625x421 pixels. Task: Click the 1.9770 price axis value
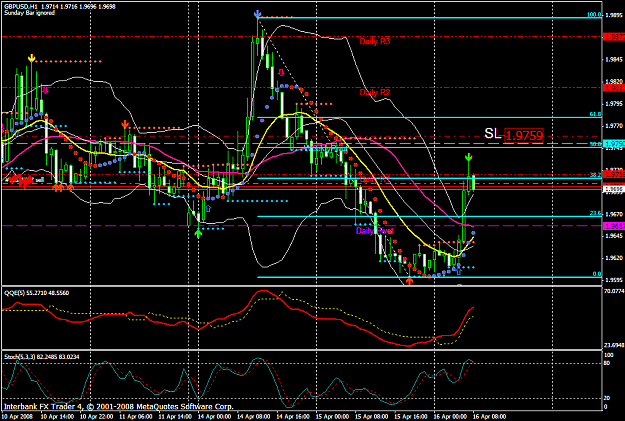613,126
